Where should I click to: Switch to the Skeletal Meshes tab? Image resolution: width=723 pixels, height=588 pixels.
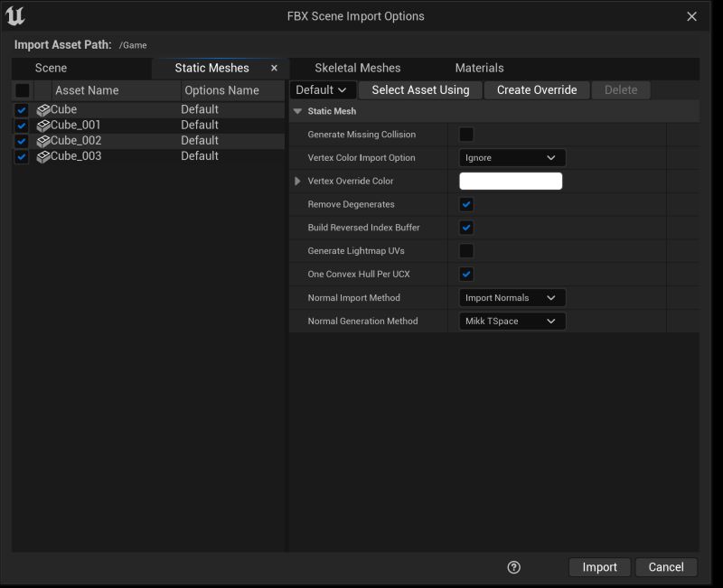[357, 68]
